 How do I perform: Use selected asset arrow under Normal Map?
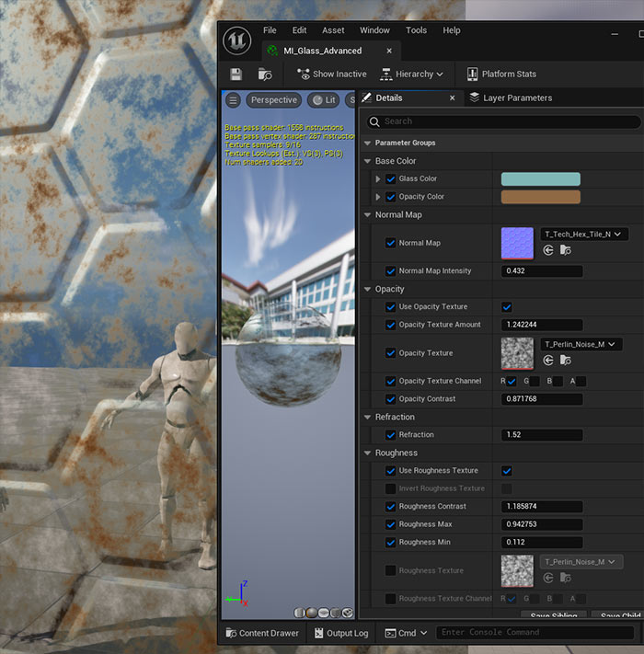coord(548,250)
